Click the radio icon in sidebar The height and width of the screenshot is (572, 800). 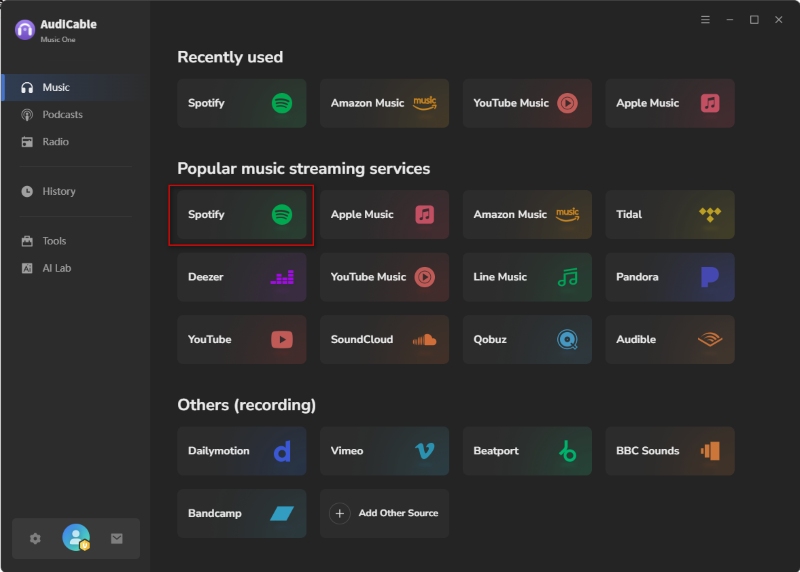27,142
